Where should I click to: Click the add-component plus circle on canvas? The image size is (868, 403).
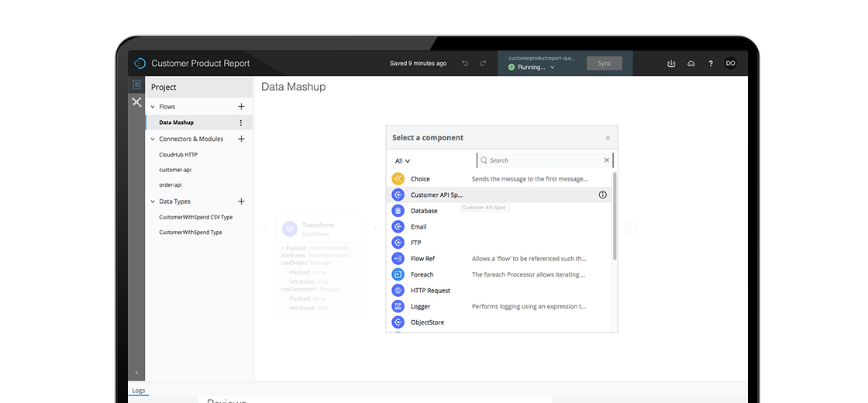pyautogui.click(x=631, y=229)
